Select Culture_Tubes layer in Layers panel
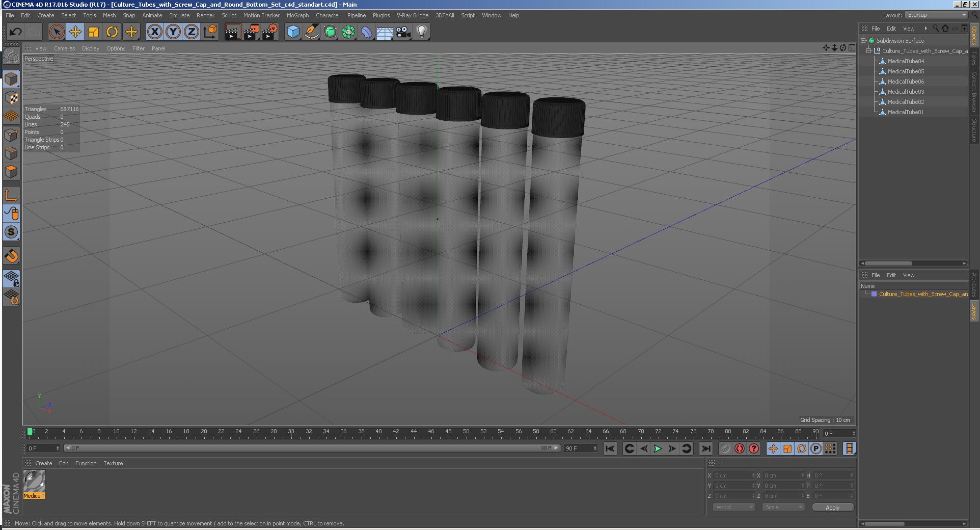 pos(923,294)
